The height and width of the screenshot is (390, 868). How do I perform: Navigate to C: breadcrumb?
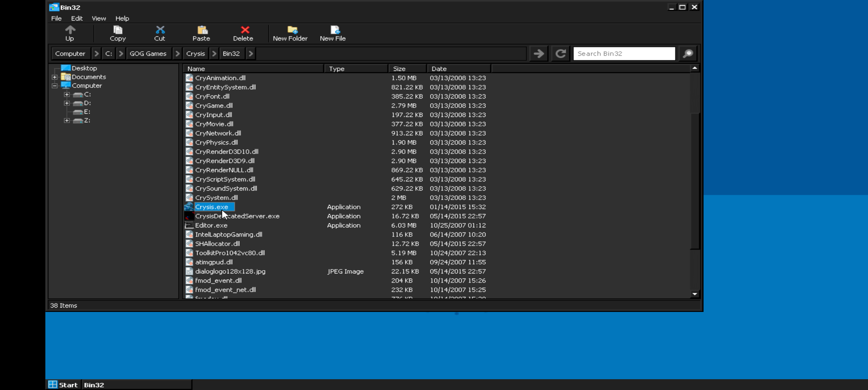point(109,54)
